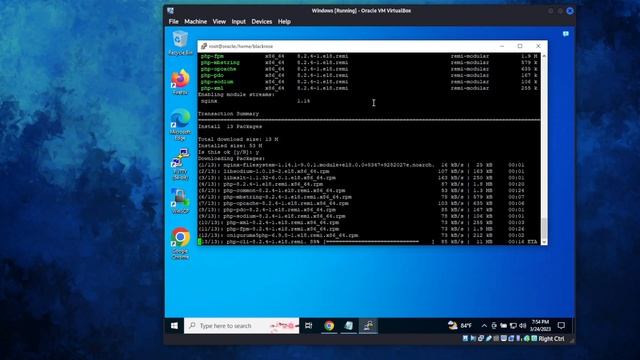Maximize the PuTTY terminal window

point(520,46)
